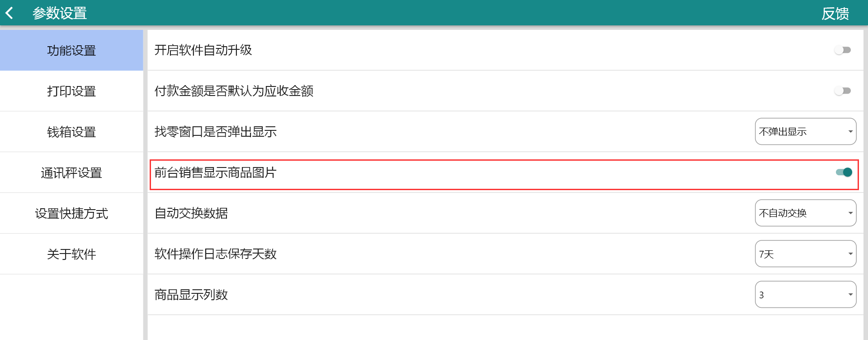
Task: Expand the 不自动交换 dropdown
Action: pyautogui.click(x=805, y=213)
